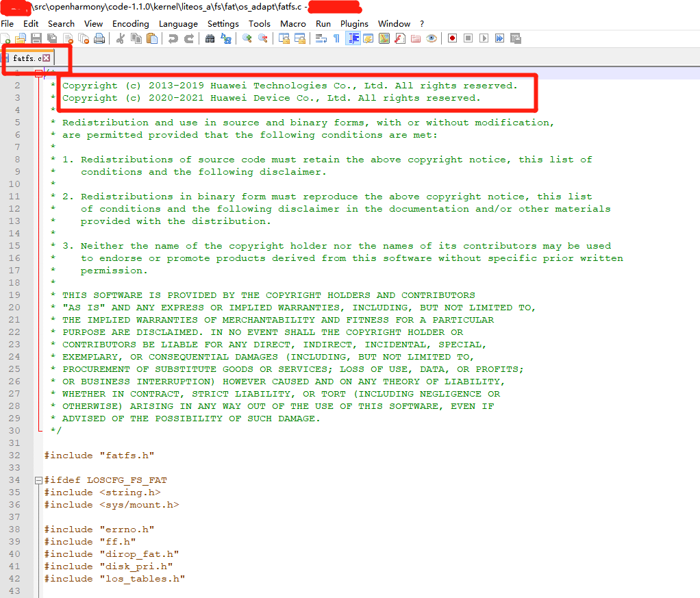Redo using the toolbar arrow icon
The image size is (700, 598).
[x=189, y=38]
